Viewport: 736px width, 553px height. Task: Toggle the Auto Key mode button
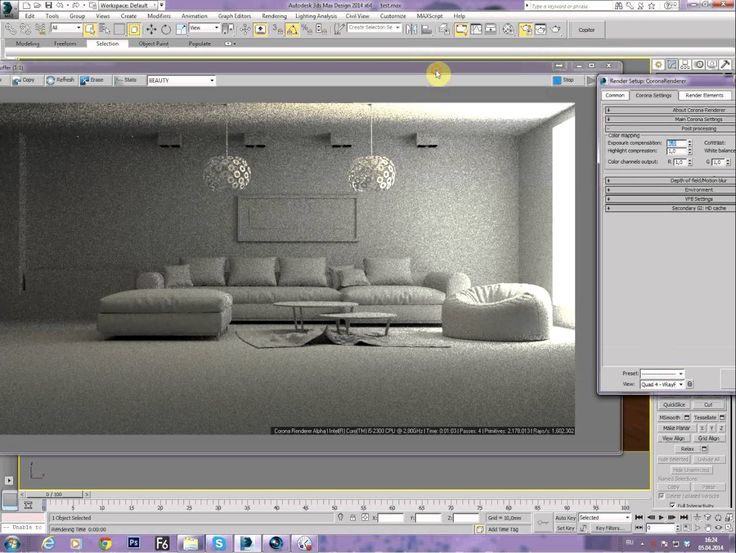[565, 517]
